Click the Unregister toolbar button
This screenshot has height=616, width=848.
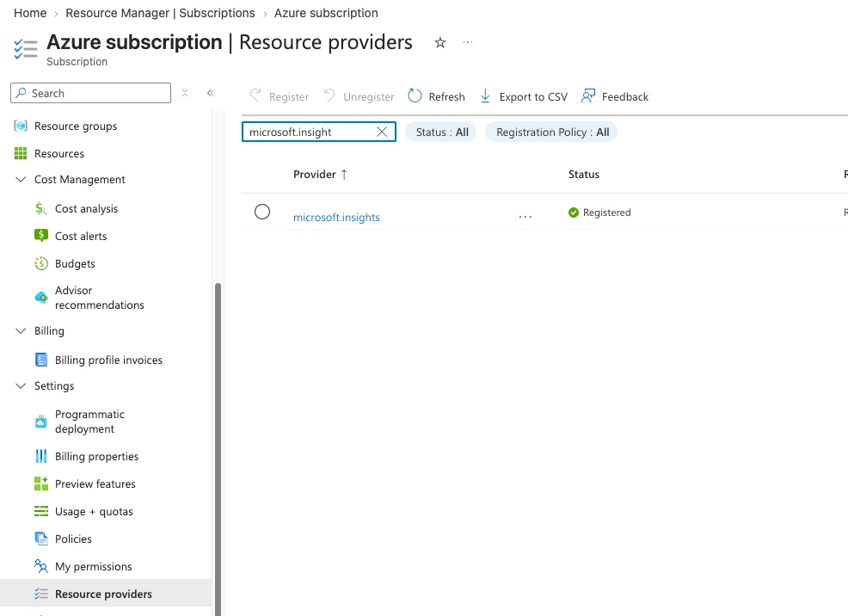pos(359,96)
